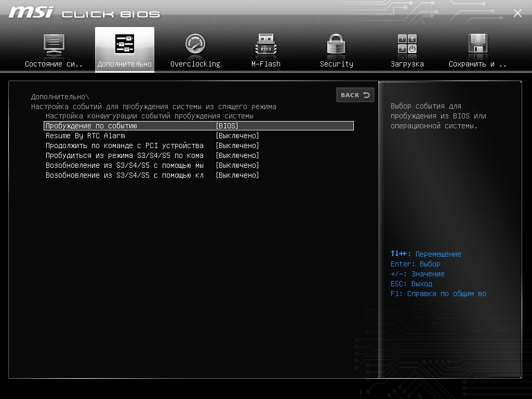Open the Overclocking gauge icon
Image resolution: width=532 pixels, height=399 pixels.
coord(195,44)
